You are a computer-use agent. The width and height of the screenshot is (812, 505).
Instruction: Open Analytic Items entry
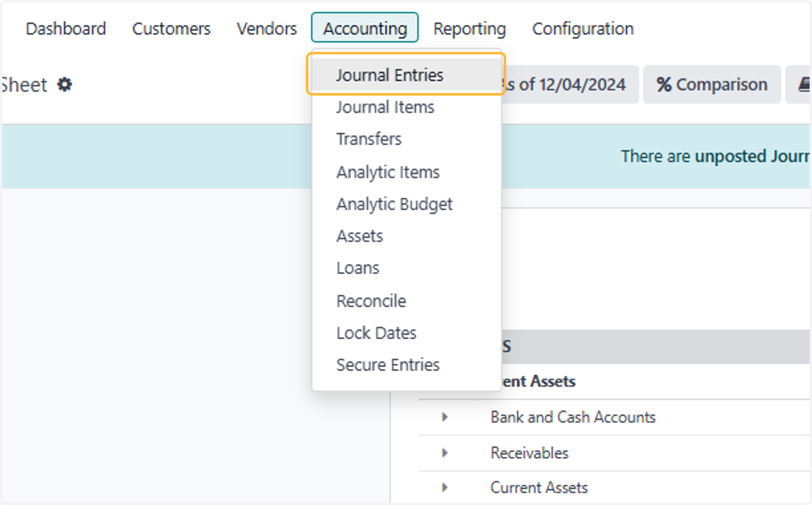(x=406, y=172)
